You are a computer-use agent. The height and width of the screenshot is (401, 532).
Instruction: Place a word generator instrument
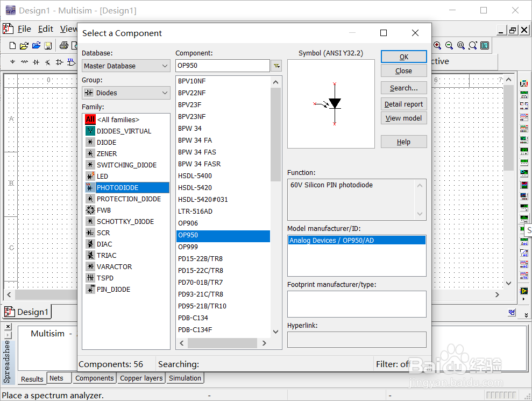click(524, 162)
